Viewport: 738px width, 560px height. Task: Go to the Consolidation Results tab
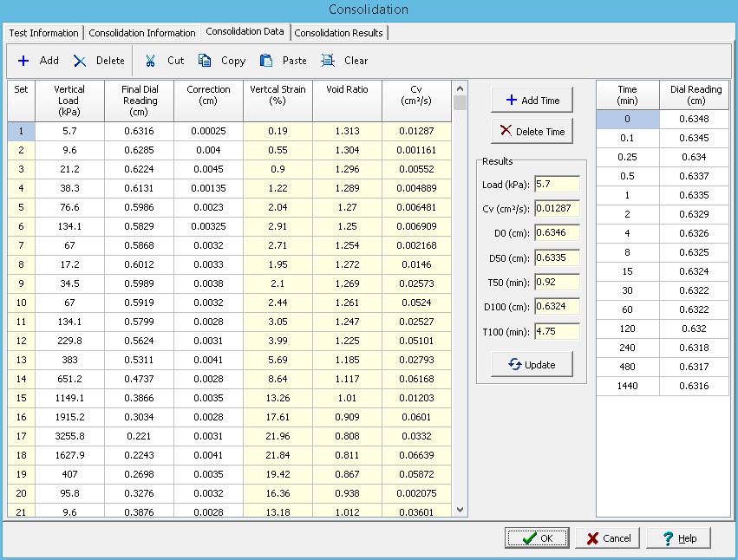tap(339, 33)
